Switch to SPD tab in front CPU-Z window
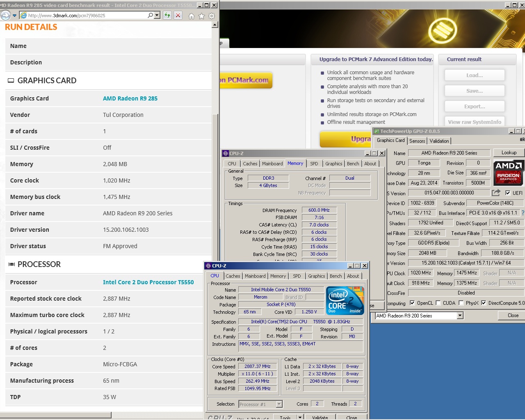525x420 pixels. pos(297,276)
